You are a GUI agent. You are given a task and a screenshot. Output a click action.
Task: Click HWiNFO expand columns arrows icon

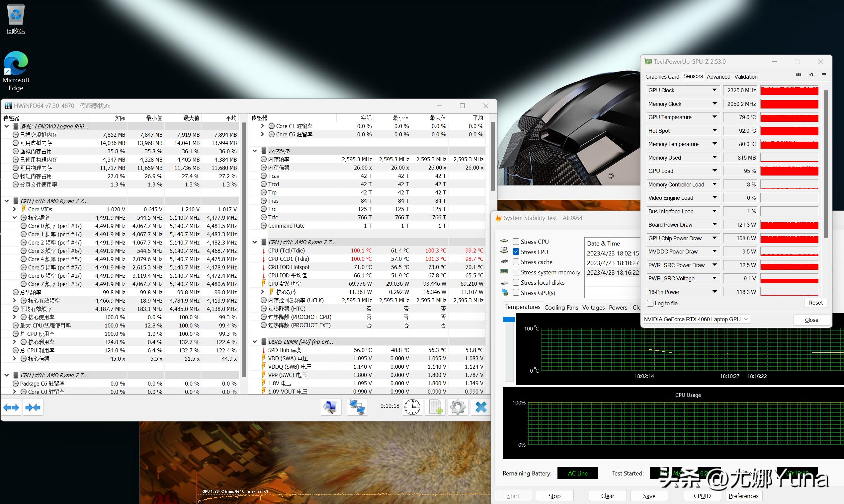click(x=12, y=407)
